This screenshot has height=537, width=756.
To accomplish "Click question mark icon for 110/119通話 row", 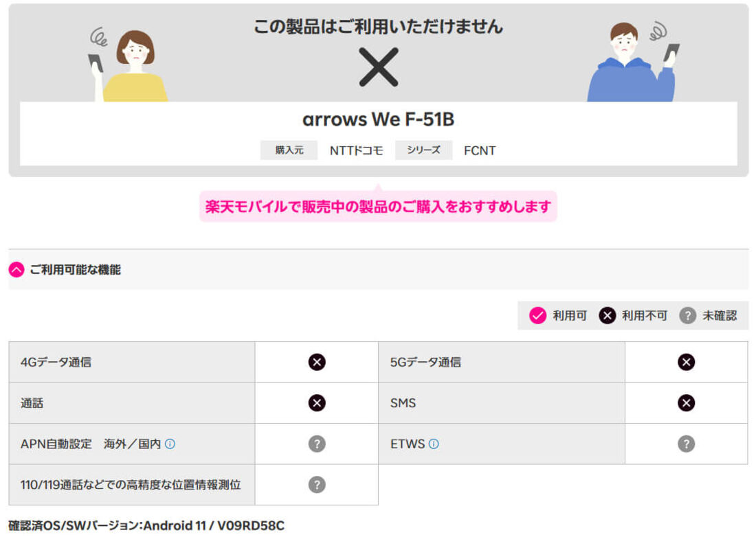I will [317, 485].
